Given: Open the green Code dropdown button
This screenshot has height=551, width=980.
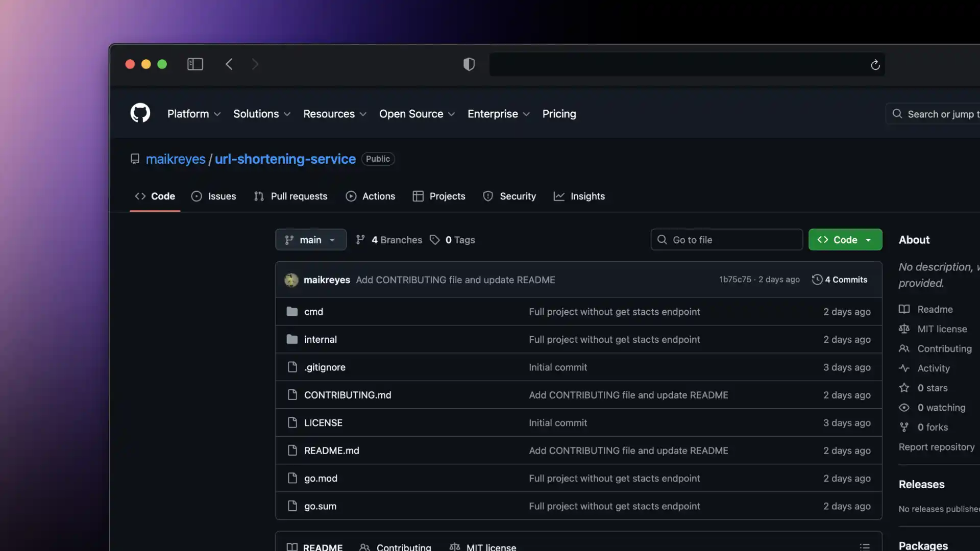Looking at the screenshot, I should (x=845, y=240).
